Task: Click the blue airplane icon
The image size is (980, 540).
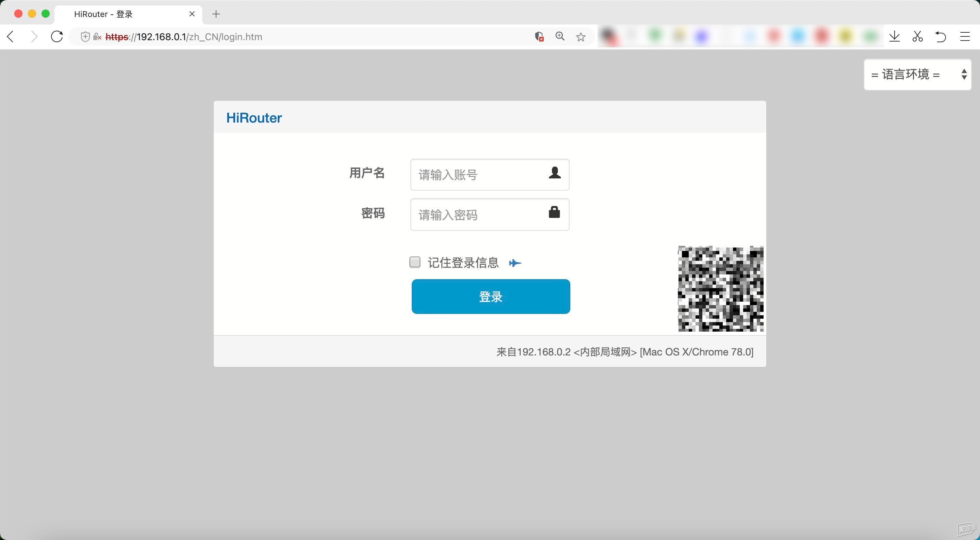Action: [515, 263]
